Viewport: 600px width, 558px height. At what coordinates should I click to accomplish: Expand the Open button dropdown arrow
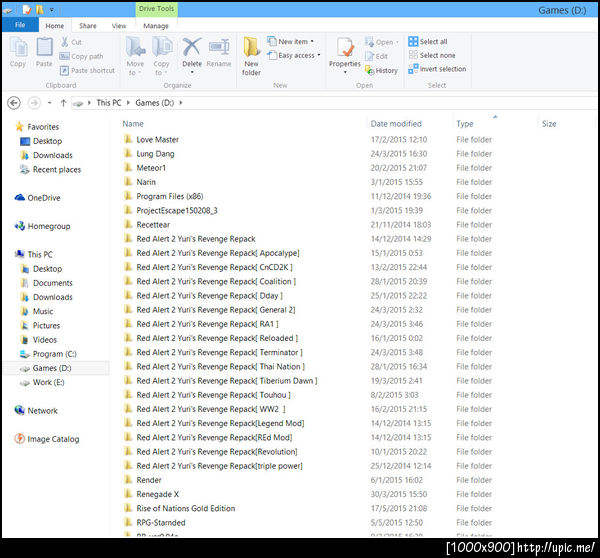click(x=397, y=42)
